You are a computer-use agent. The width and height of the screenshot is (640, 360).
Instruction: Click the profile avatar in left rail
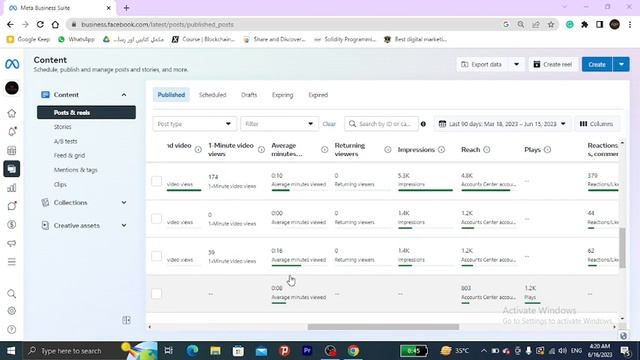(12, 88)
